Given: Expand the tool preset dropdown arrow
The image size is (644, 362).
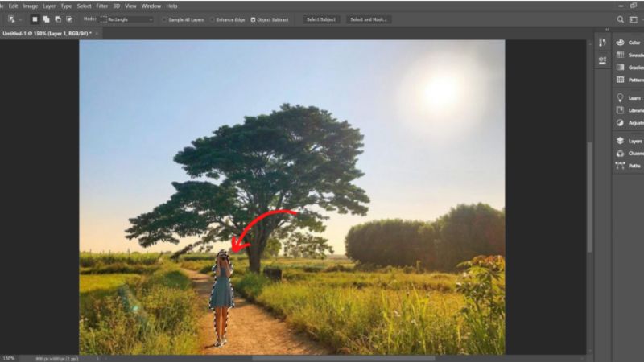Looking at the screenshot, I should click(x=20, y=19).
